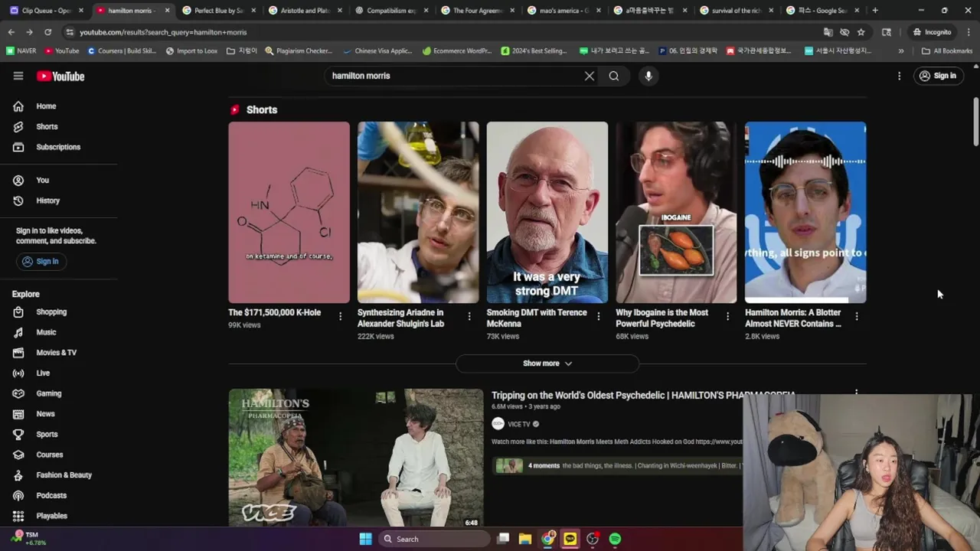Viewport: 980px width, 551px height.
Task: Open options for K-Hole short
Action: point(341,316)
